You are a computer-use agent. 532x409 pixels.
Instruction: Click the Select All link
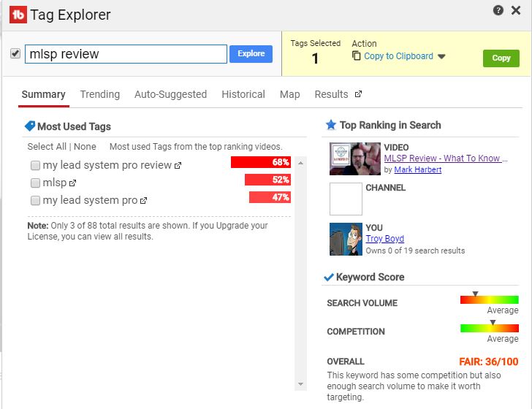tap(47, 147)
